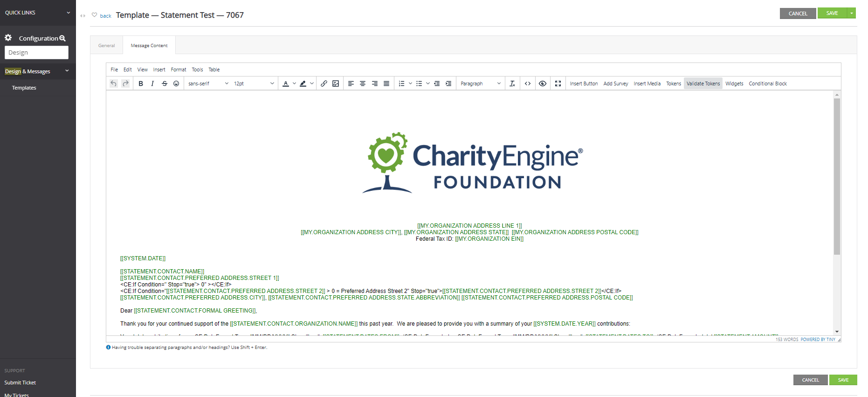The height and width of the screenshot is (397, 868).
Task: Open bullet list style dropdown
Action: [428, 84]
